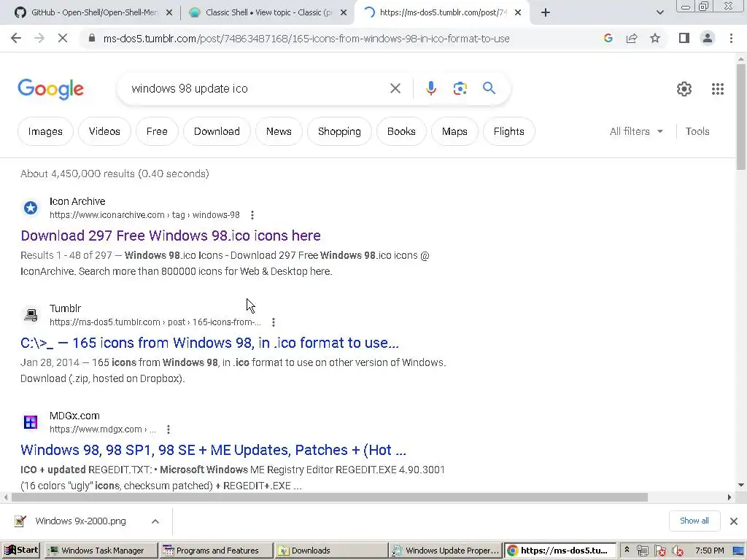
Task: Close the Classic Shell tab
Action: (x=344, y=12)
